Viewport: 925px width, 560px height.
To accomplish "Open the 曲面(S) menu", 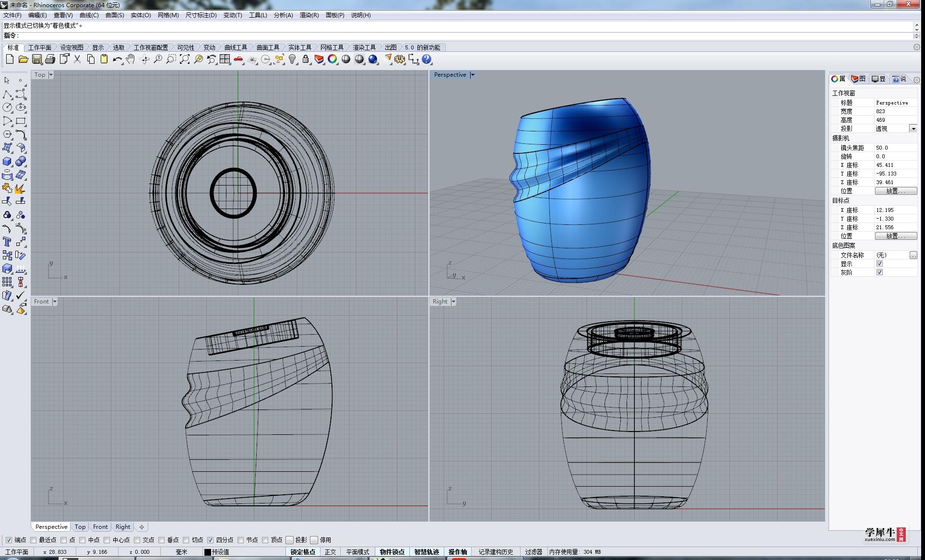I will [x=115, y=15].
